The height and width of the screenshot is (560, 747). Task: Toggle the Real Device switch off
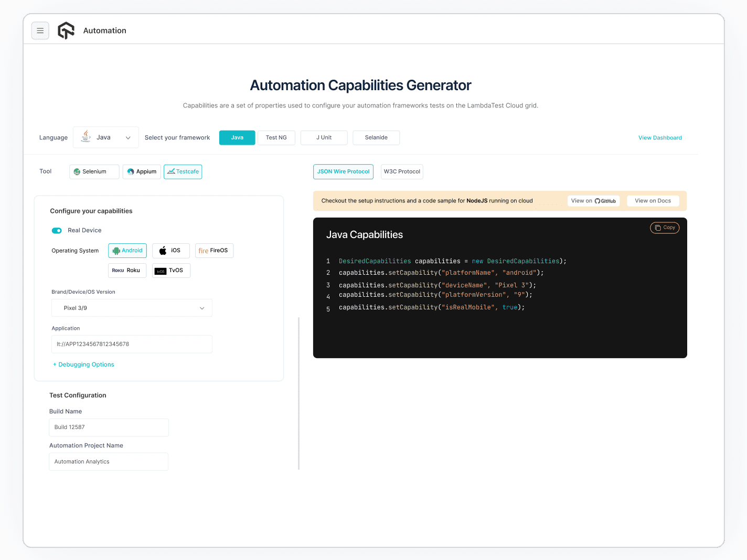point(57,230)
